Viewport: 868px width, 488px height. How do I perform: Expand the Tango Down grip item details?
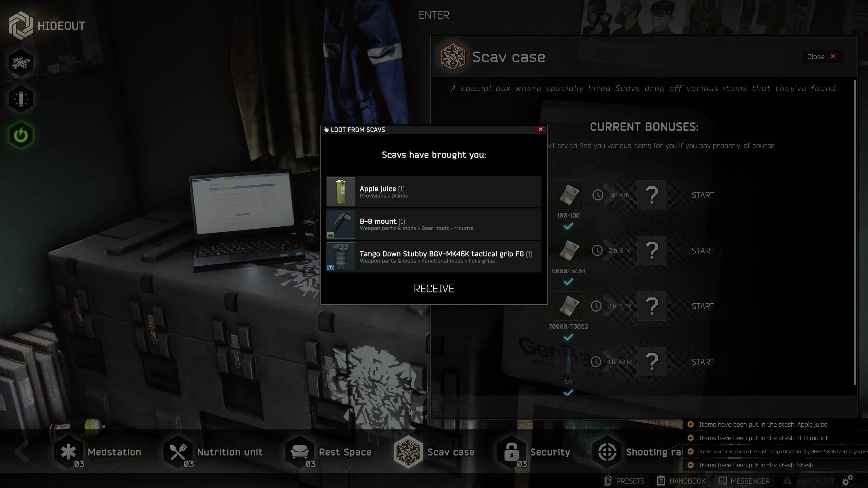(433, 256)
